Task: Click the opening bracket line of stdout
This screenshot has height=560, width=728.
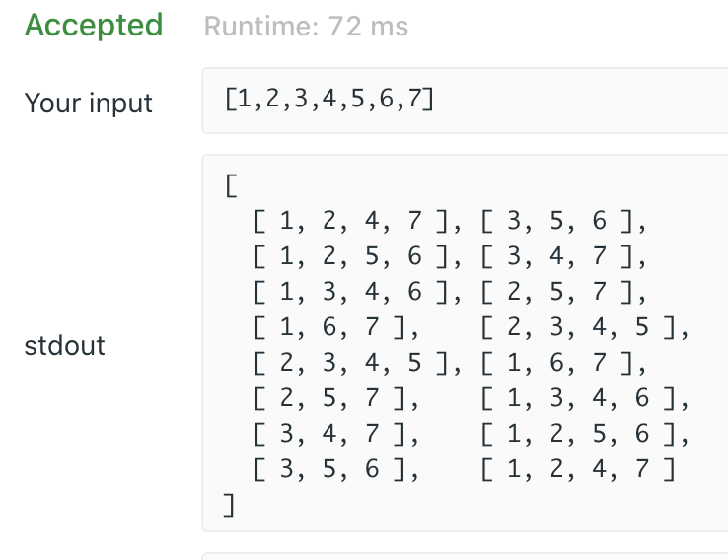Action: [231, 185]
